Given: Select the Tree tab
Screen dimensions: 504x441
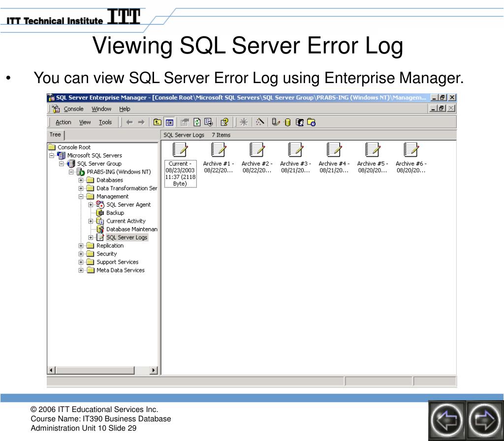Looking at the screenshot, I should pyautogui.click(x=55, y=135).
